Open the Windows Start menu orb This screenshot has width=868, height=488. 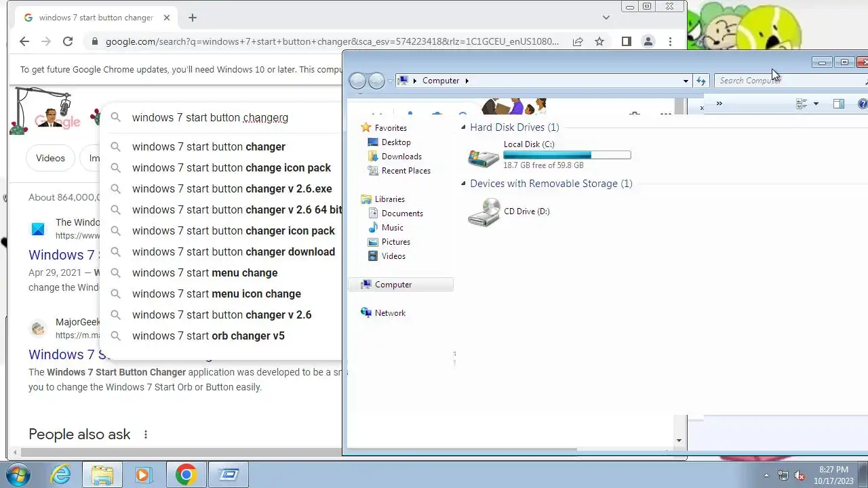[x=18, y=474]
